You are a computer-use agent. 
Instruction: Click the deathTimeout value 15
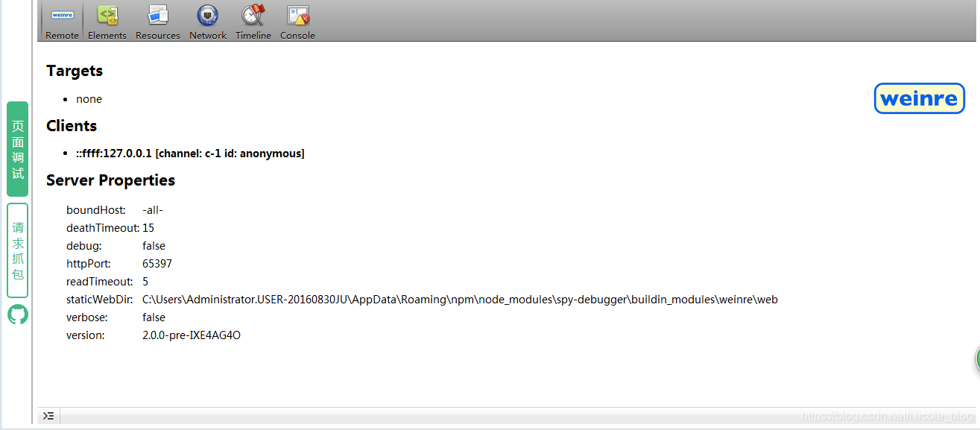coord(148,228)
